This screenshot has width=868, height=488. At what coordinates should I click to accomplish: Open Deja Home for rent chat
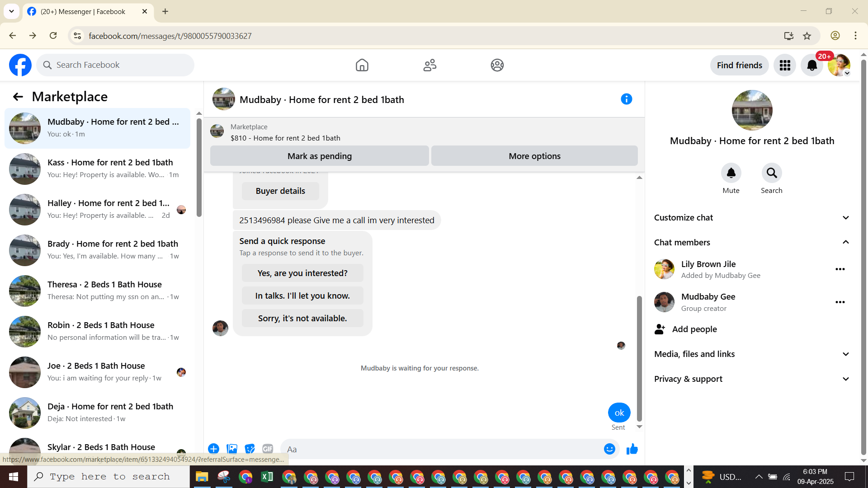click(97, 413)
